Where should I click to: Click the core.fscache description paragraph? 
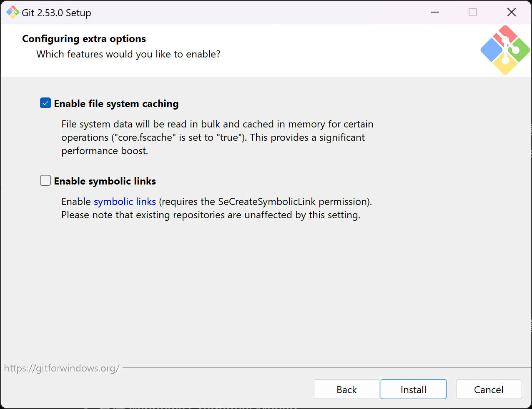[x=217, y=137]
